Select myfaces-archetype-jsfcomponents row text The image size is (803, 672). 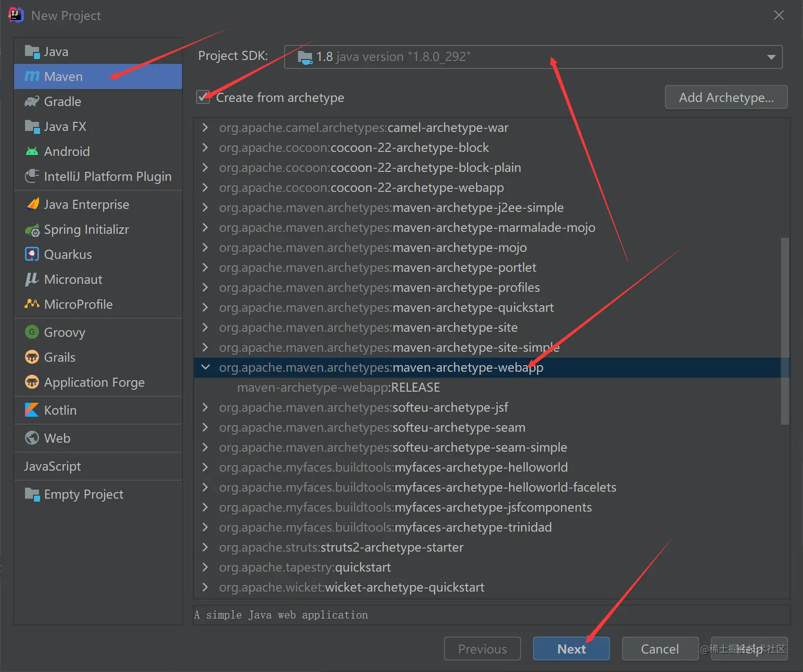pyautogui.click(x=405, y=507)
